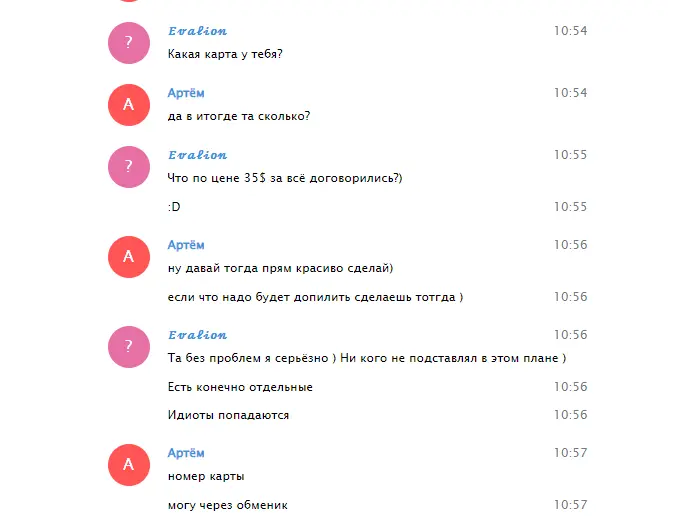The width and height of the screenshot is (675, 529).
Task: Click the Evalion name above the 35$ message
Action: click(197, 155)
